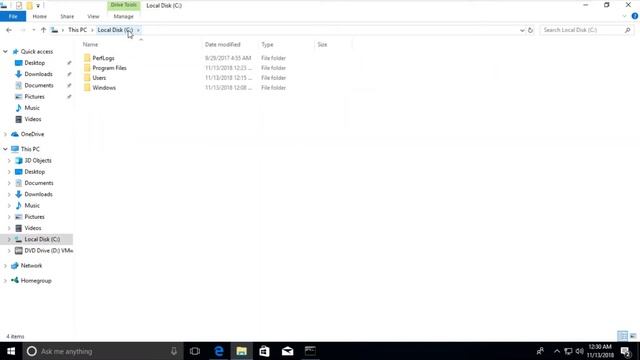The image size is (640, 360).
Task: Click the new folder icon in title bar
Action: pyautogui.click(x=29, y=5)
